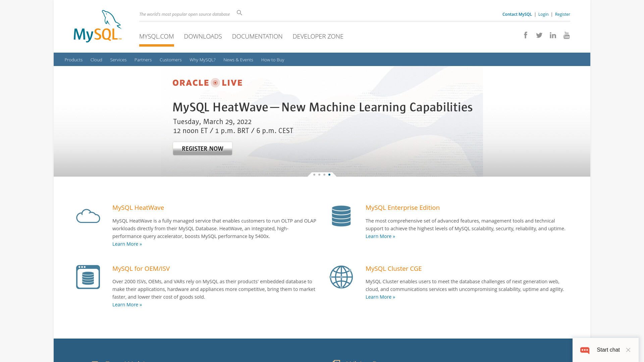The height and width of the screenshot is (362, 644).
Task: Click Learn More under MySQL HeatWave
Action: coord(127,244)
